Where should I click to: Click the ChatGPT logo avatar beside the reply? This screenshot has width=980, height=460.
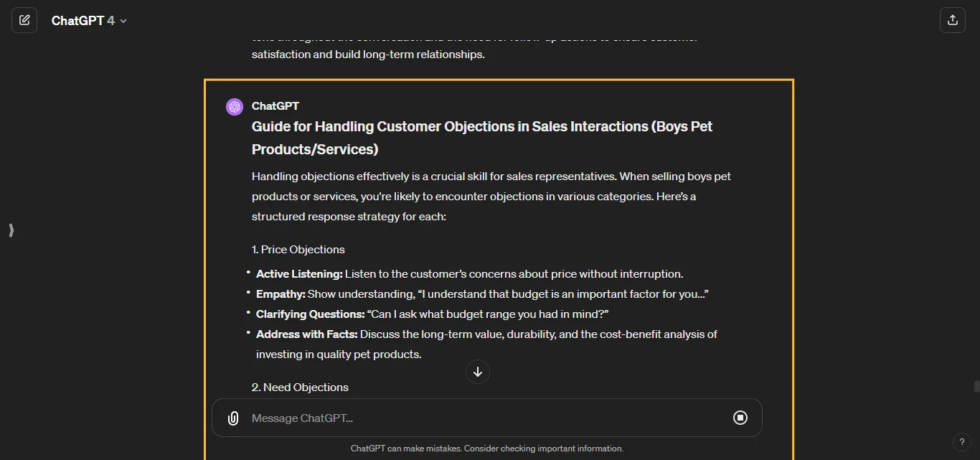tap(234, 106)
